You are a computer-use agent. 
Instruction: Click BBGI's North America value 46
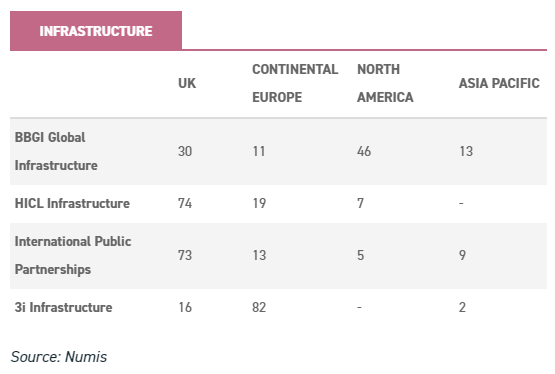click(364, 151)
